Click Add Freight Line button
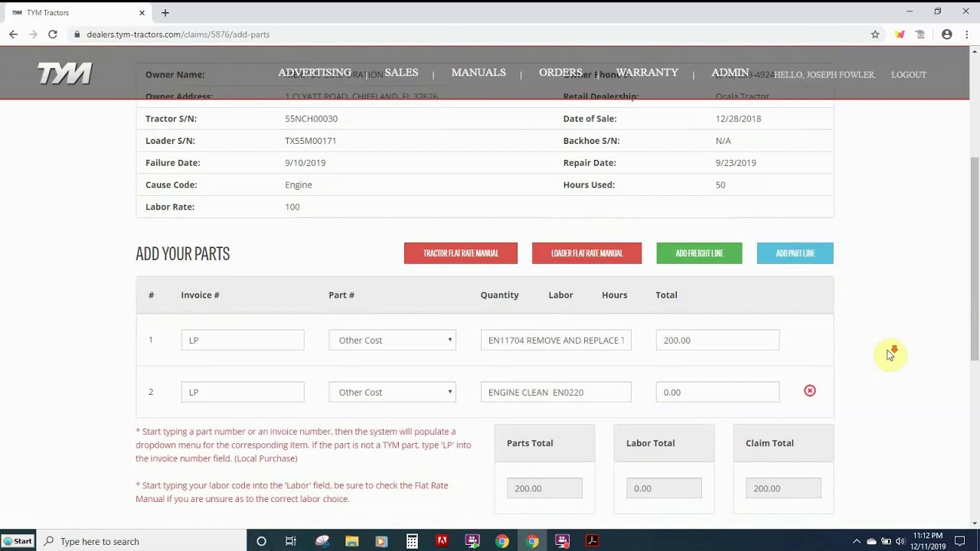This screenshot has height=551, width=980. (699, 253)
